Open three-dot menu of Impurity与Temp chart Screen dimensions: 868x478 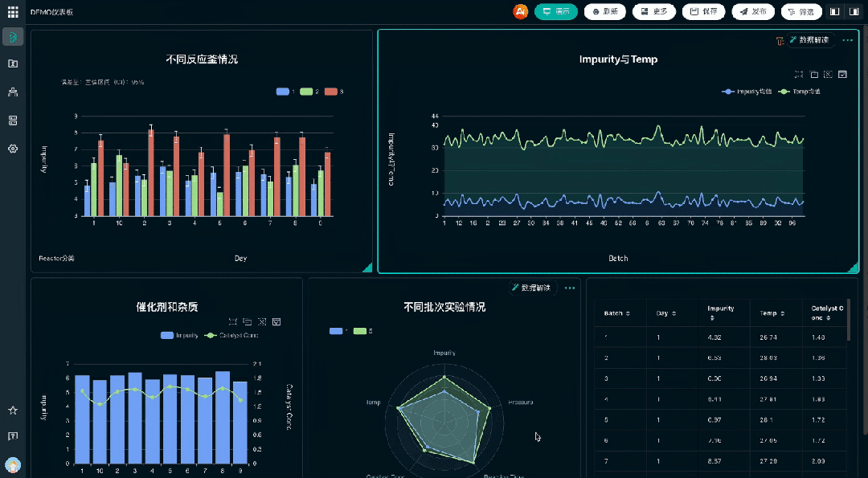tap(848, 40)
